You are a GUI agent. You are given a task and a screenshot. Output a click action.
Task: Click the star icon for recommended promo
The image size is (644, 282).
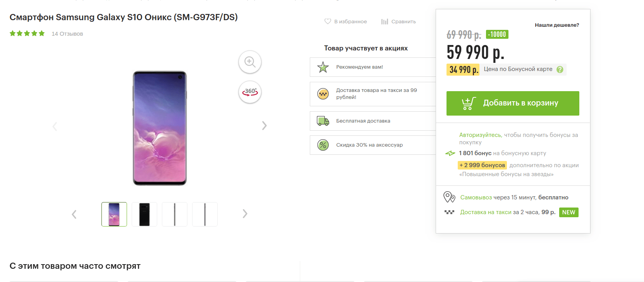tap(323, 67)
